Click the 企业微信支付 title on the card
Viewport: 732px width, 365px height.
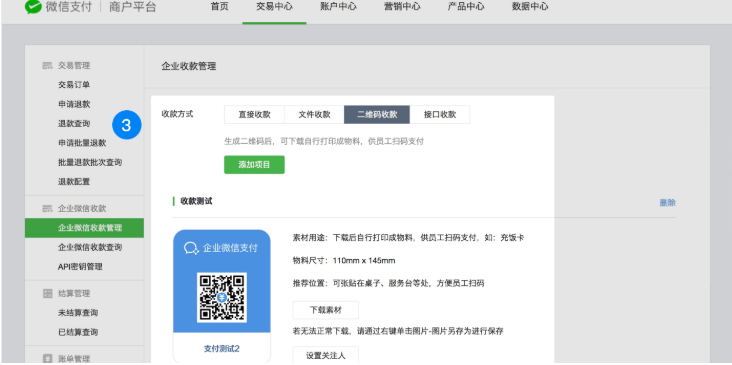230,248
